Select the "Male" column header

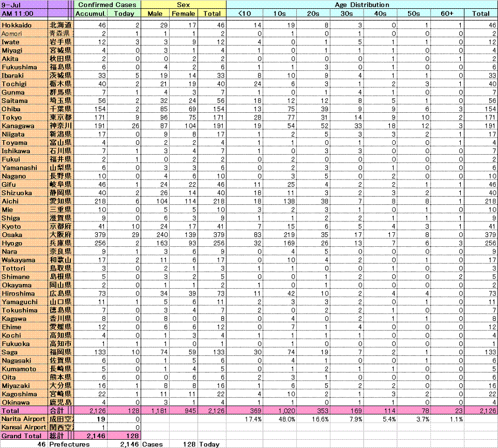pos(155,13)
